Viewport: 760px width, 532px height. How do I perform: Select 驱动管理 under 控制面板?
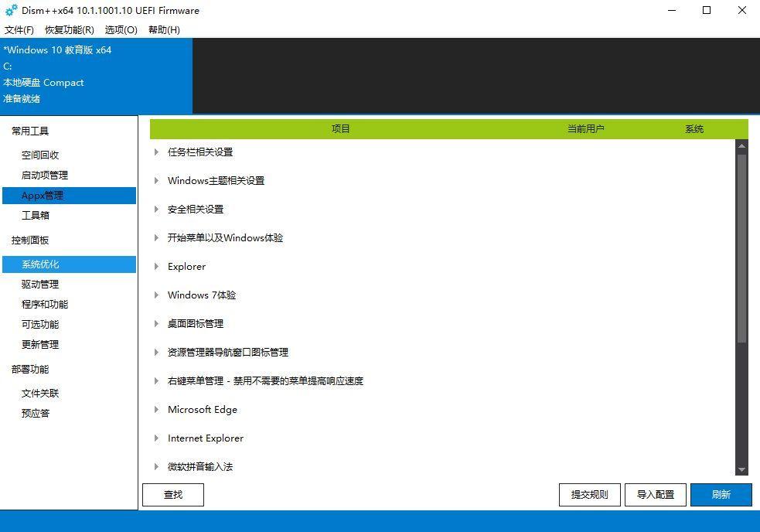click(x=39, y=284)
